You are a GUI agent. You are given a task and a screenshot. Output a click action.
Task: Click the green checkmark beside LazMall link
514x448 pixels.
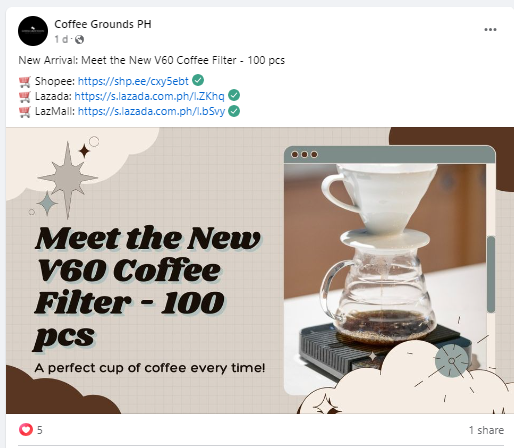(x=234, y=111)
